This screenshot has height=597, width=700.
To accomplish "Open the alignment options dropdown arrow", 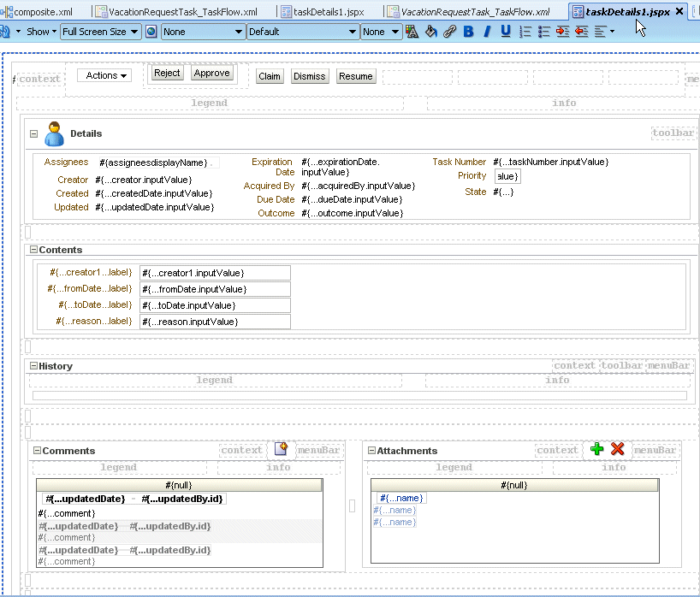I will click(x=612, y=32).
